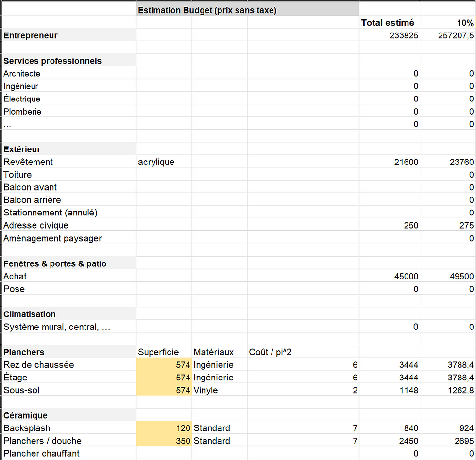Select the 'Balcon arrière' cell
Image resolution: width=476 pixels, height=460 pixels.
coord(69,200)
